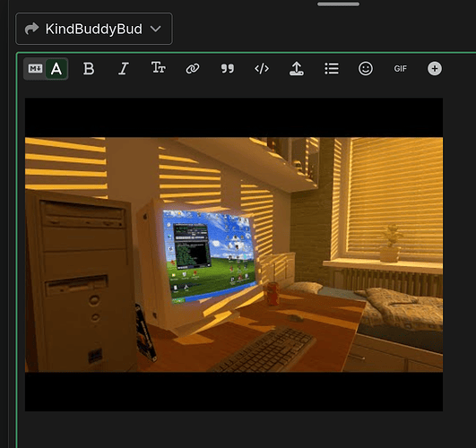Click the KindBuddyBud username label
Image resolution: width=476 pixels, height=448 pixels.
pyautogui.click(x=94, y=30)
